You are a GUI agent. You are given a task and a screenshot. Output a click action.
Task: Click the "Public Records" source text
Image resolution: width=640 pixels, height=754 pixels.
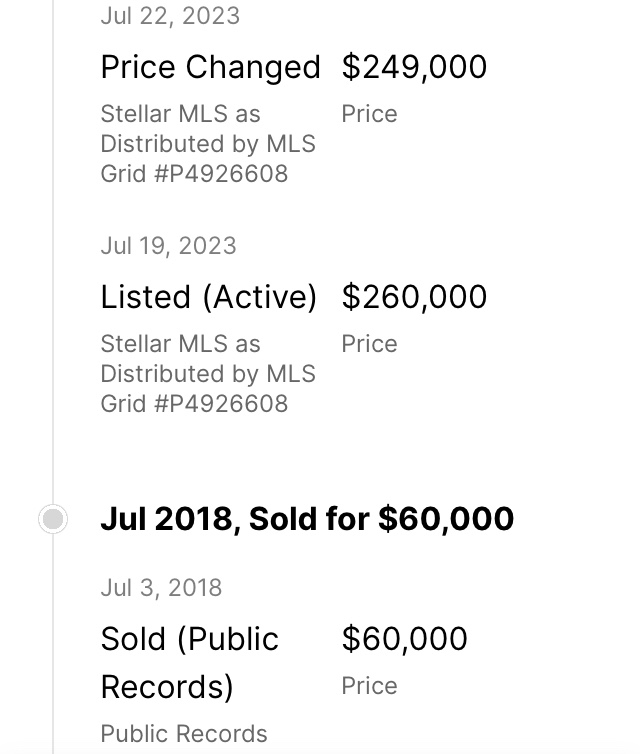point(184,734)
